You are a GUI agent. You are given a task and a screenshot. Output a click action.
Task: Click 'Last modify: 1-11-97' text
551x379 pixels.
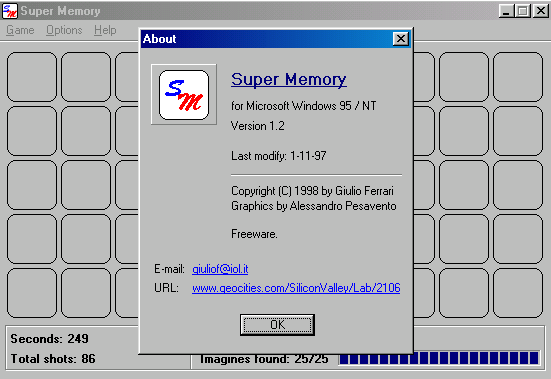[279, 156]
